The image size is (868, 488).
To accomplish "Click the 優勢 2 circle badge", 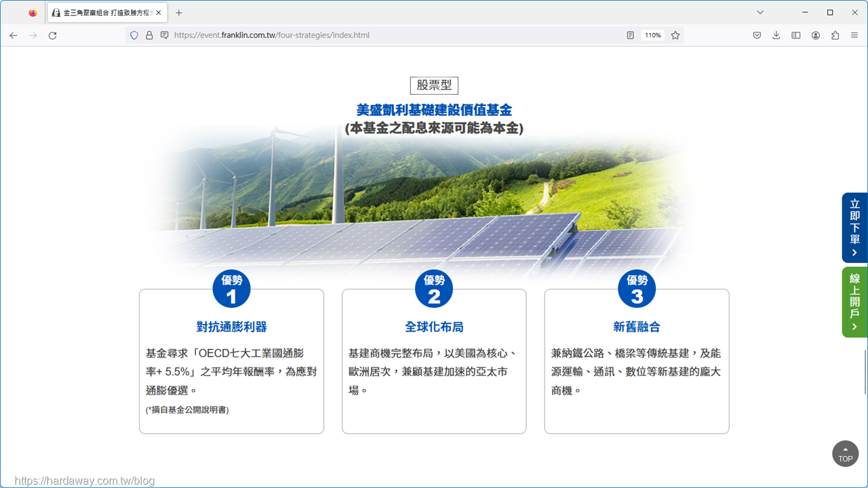I will pyautogui.click(x=434, y=289).
